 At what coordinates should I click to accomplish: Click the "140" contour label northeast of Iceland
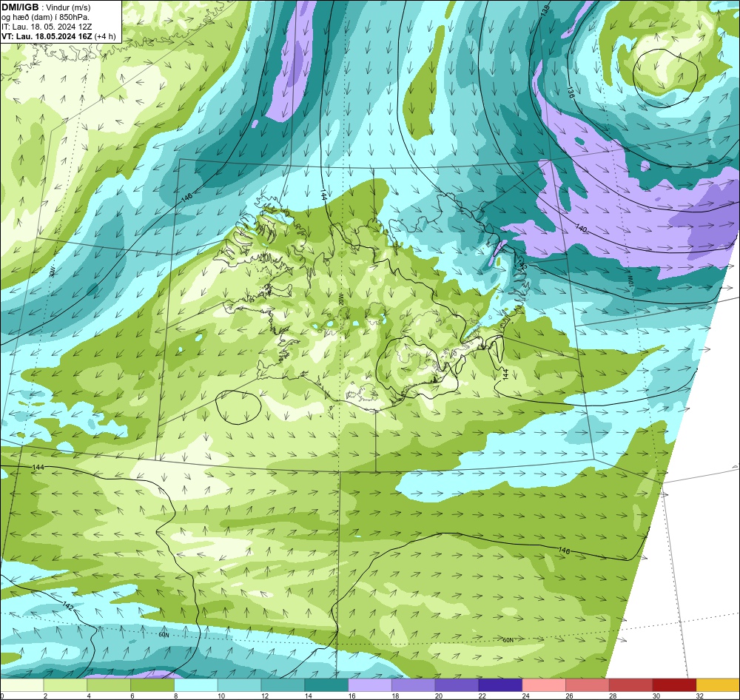click(581, 229)
